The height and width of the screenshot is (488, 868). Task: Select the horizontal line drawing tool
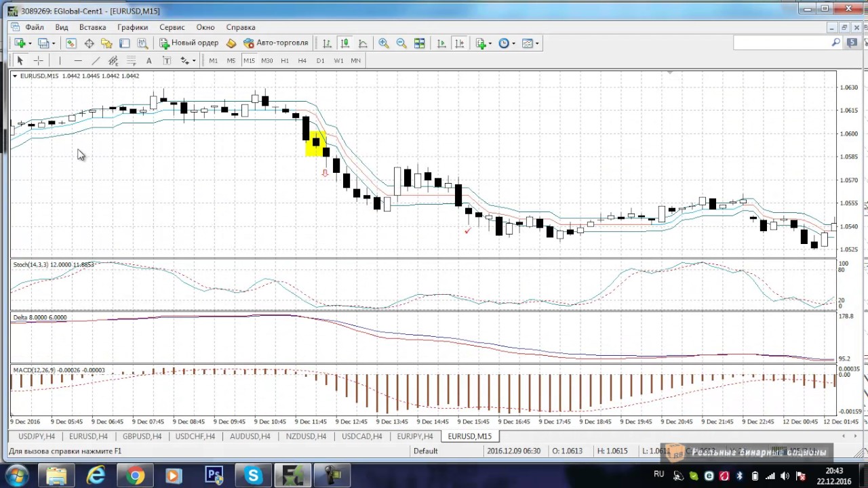[x=77, y=60]
